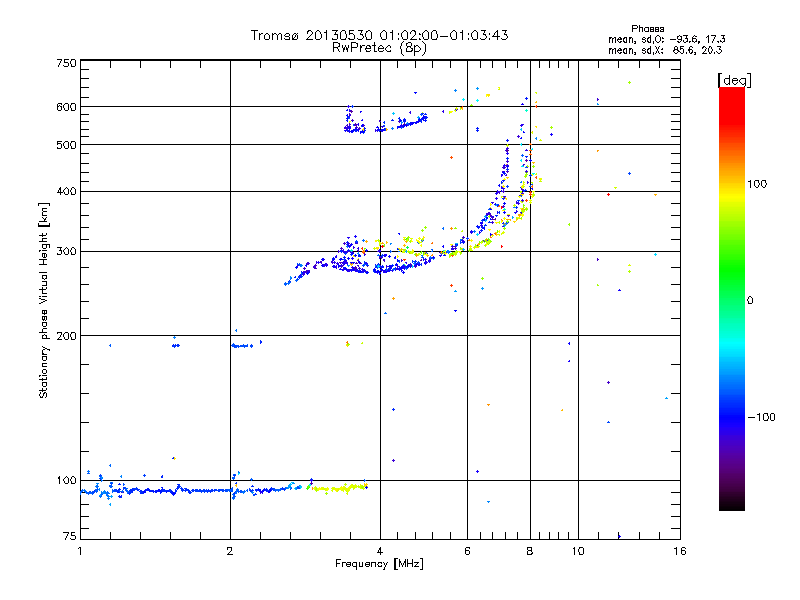Image resolution: width=800 pixels, height=600 pixels.
Task: Click the 'Stationary phase Virtual Height [km]' axis label
Action: point(44,300)
